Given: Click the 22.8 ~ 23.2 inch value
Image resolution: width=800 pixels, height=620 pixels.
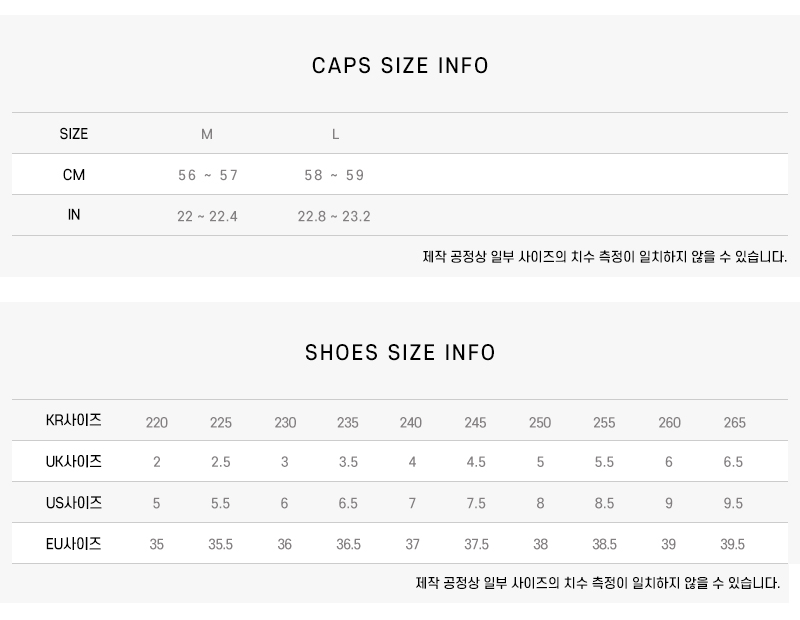Looking at the screenshot, I should 334,216.
